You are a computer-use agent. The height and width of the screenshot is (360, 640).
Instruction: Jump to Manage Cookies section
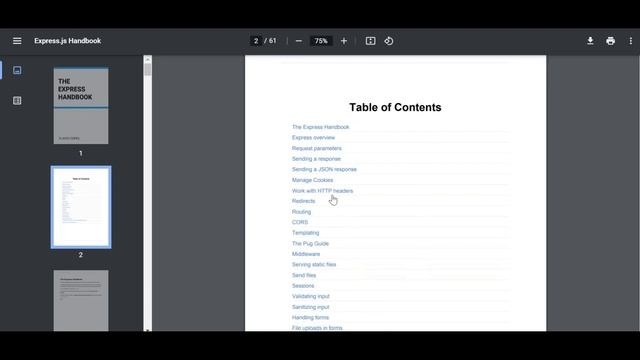pyautogui.click(x=312, y=180)
